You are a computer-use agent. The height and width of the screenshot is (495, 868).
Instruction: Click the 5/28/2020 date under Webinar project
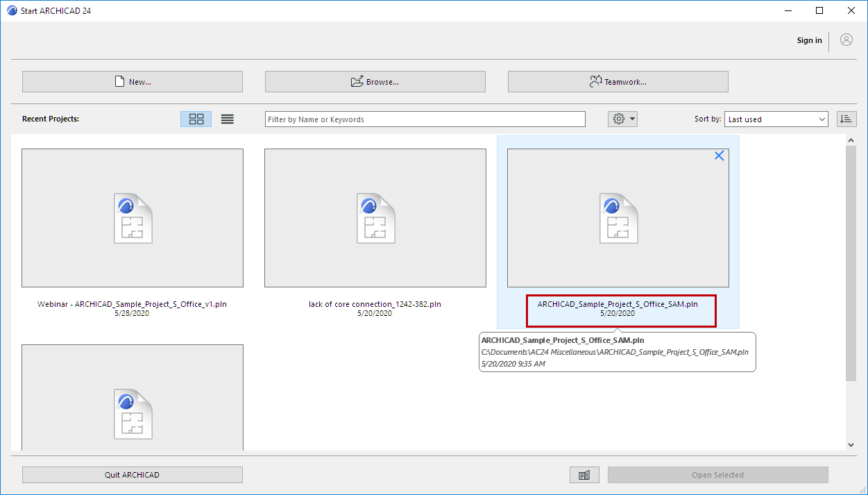coord(132,313)
